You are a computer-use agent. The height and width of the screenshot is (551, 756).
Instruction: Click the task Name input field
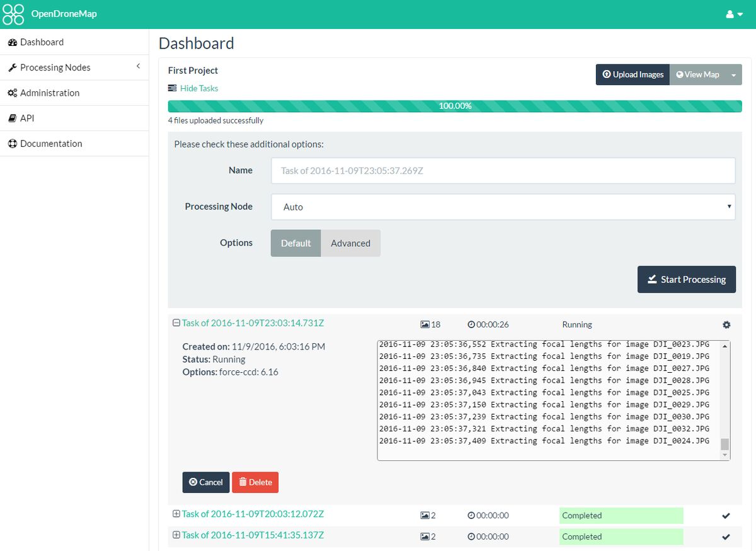(502, 170)
